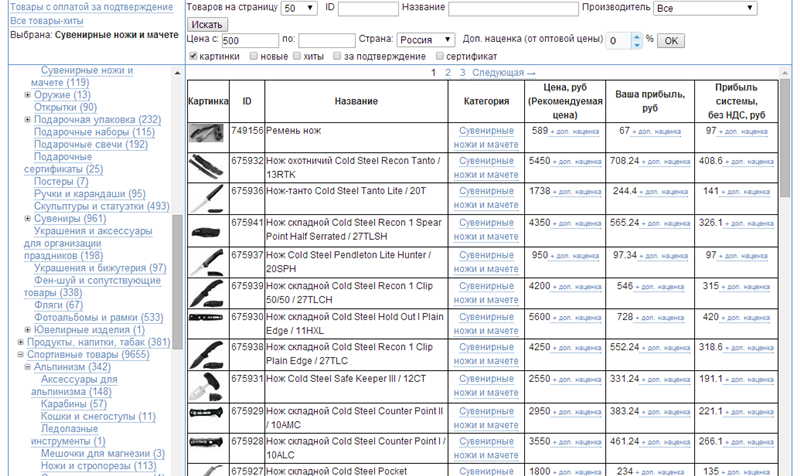The width and height of the screenshot is (800, 476).
Task: Click the Название search input field
Action: pos(513,8)
